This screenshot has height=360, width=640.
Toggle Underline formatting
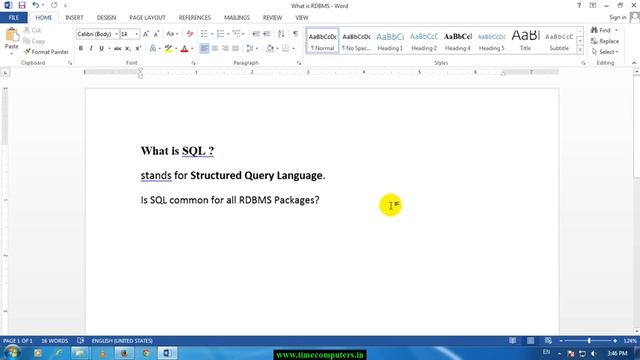[101, 49]
